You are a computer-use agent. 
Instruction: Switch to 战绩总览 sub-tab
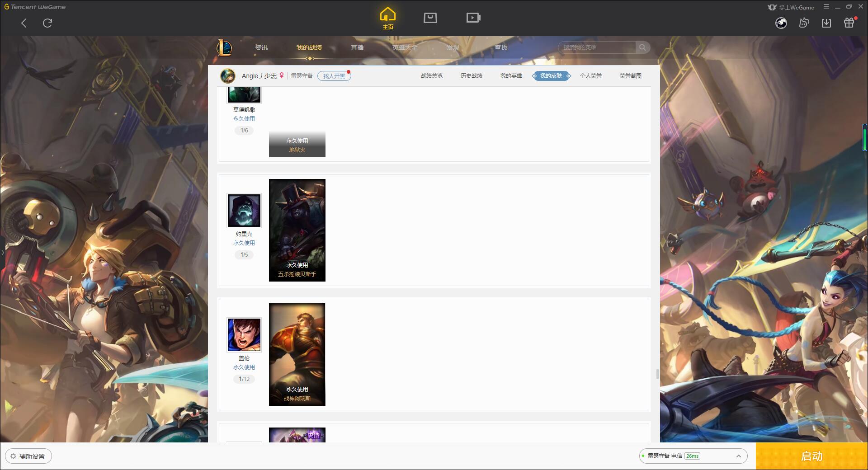pos(432,76)
